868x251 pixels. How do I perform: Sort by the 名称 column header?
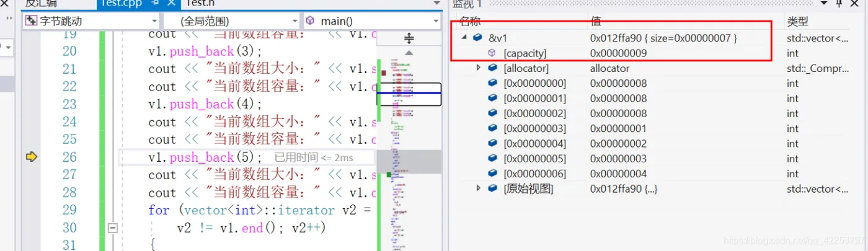[x=470, y=22]
